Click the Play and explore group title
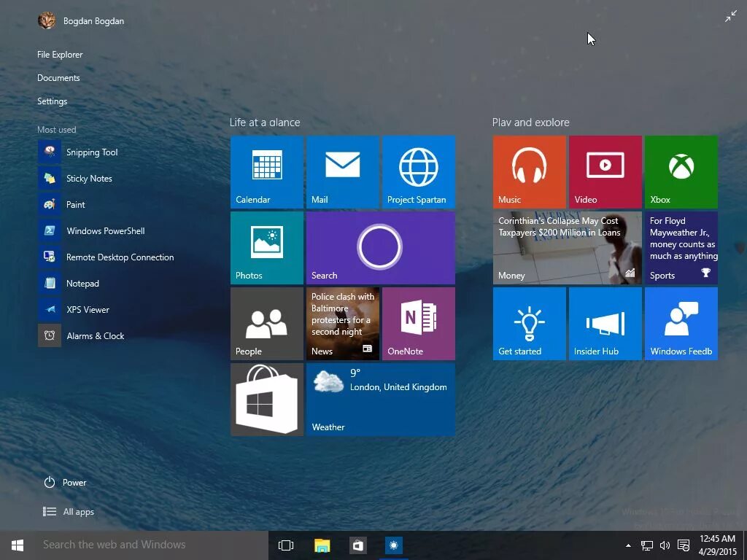Screen dimensions: 747x560 [531, 122]
